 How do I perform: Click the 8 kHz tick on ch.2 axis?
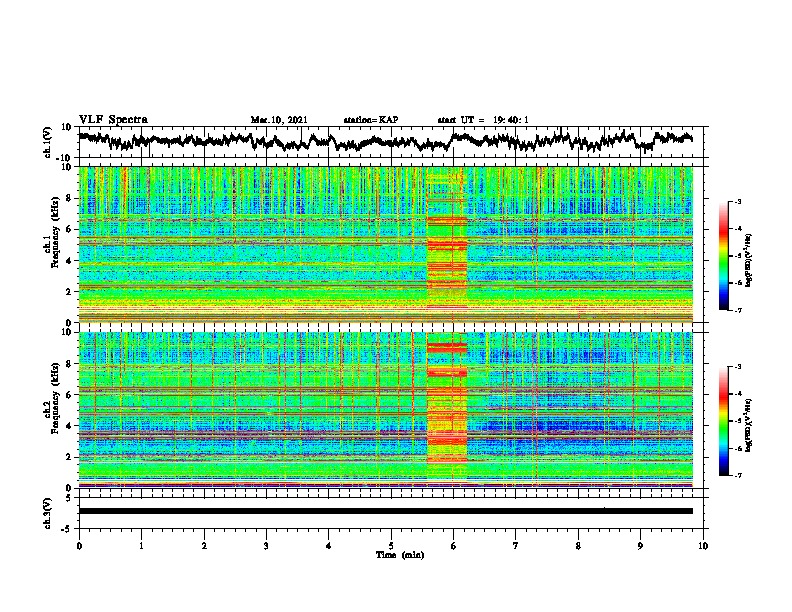(x=71, y=364)
